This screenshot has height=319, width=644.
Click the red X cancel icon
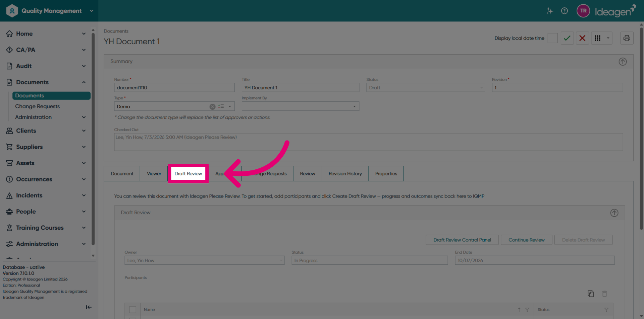582,38
